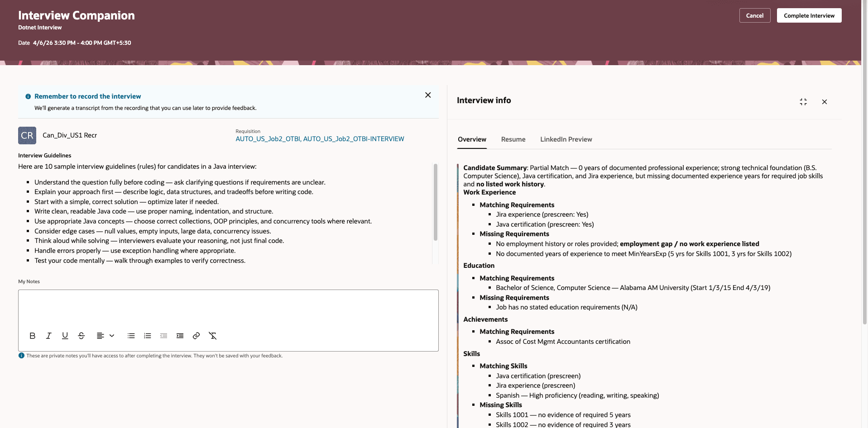Apply bold formatting in My Notes

click(x=32, y=336)
